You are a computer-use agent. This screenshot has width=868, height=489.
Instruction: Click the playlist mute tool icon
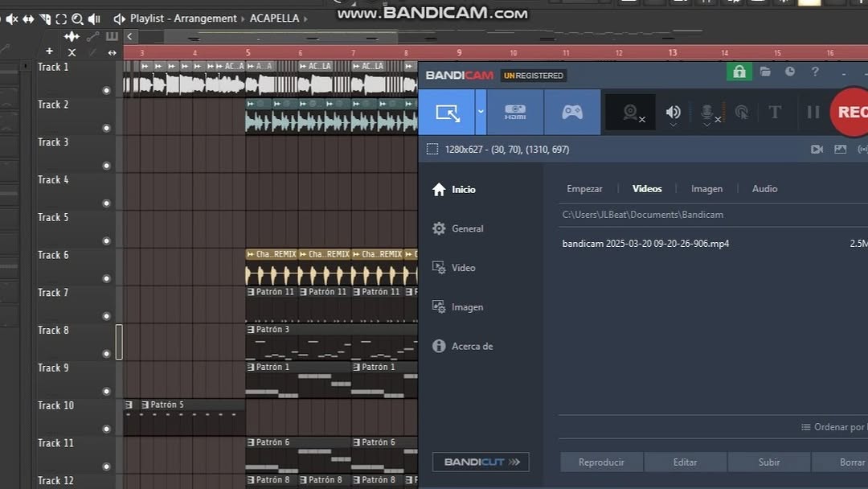(x=11, y=18)
